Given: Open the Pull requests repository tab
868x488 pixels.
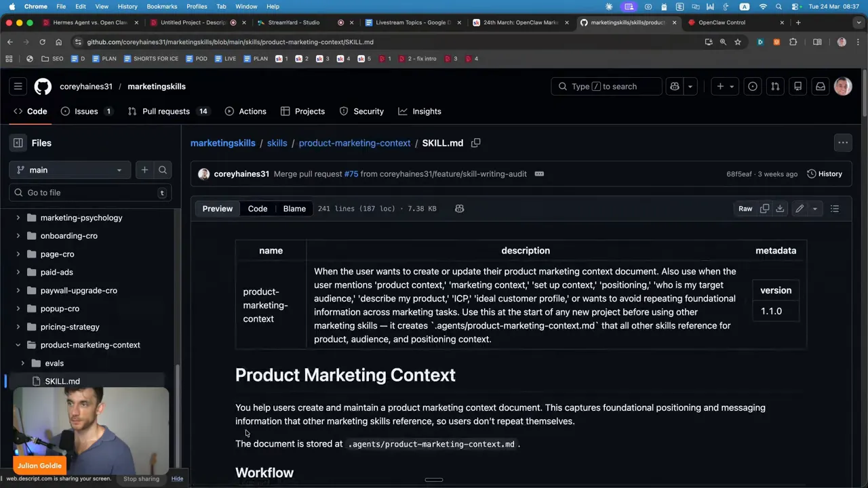Looking at the screenshot, I should pyautogui.click(x=168, y=111).
